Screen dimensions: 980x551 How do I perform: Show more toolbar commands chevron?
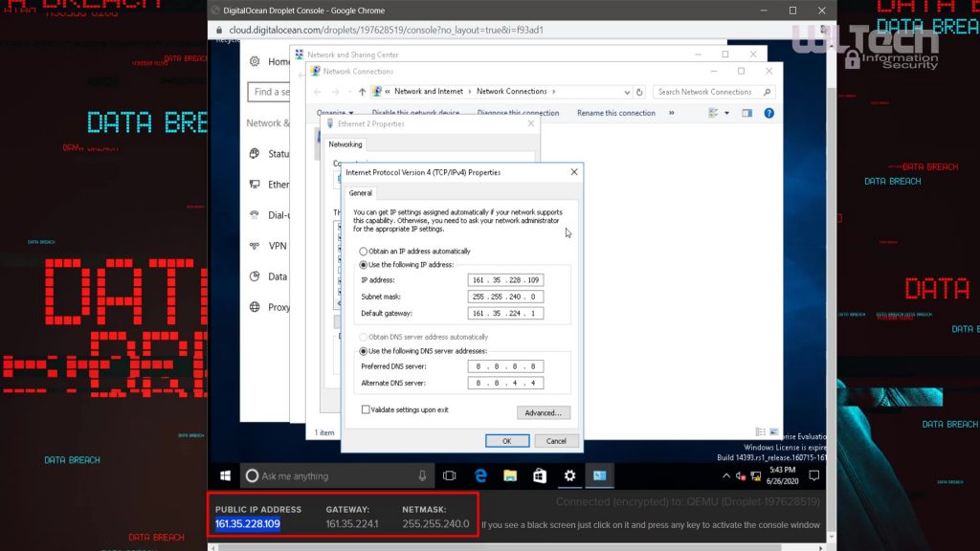[672, 113]
